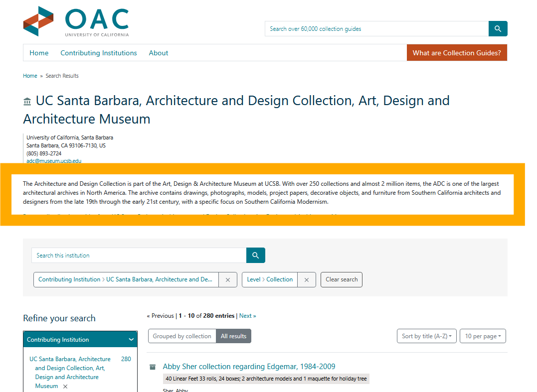This screenshot has width=537, height=392.
Task: Click the Clear search button
Action: [342, 279]
